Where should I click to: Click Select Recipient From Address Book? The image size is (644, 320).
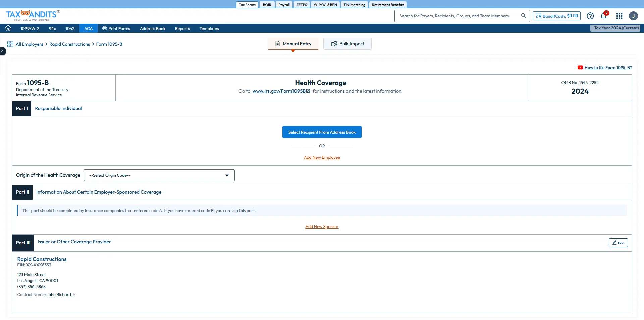322,132
